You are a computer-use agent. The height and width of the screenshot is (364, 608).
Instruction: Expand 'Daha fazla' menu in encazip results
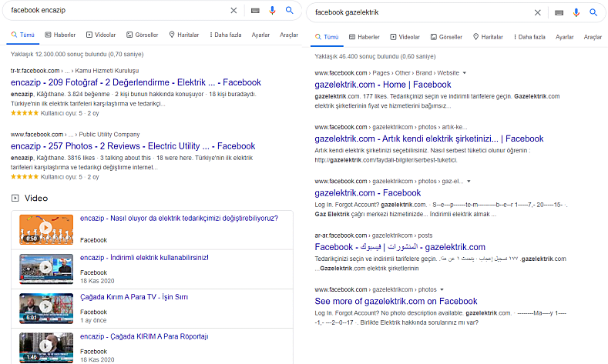[225, 35]
